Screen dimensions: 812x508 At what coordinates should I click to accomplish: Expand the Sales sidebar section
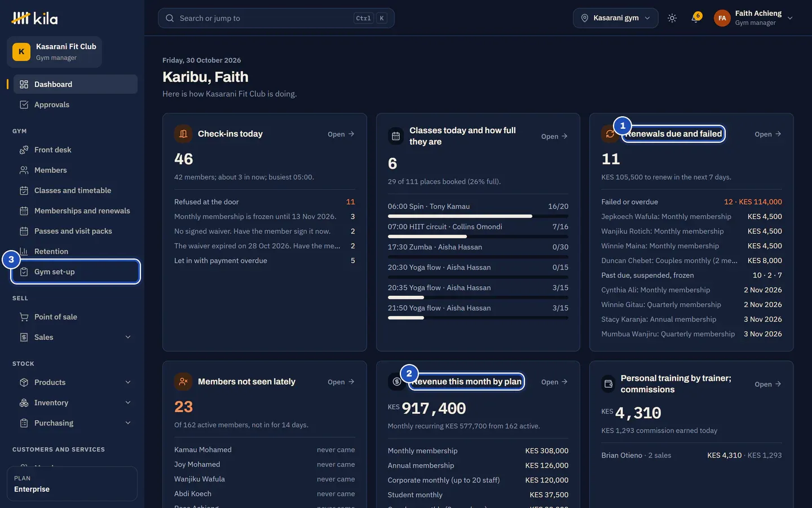tap(76, 337)
